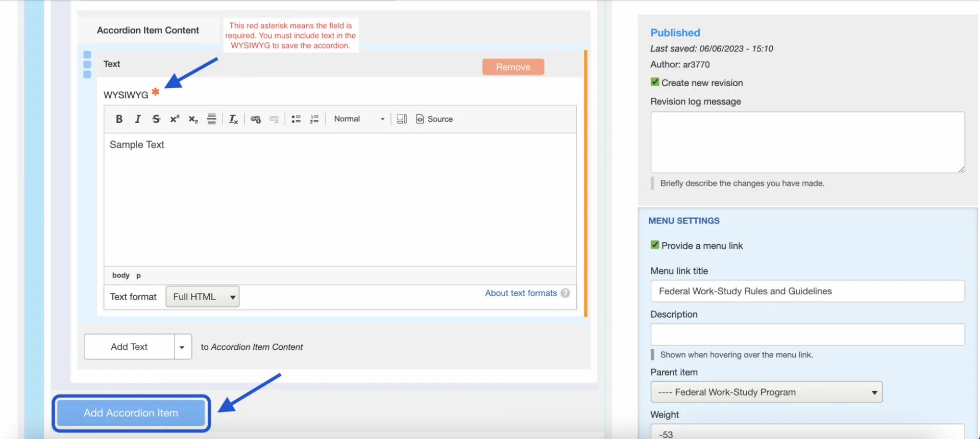Insert a bulleted list
This screenshot has width=980, height=439.
click(296, 119)
